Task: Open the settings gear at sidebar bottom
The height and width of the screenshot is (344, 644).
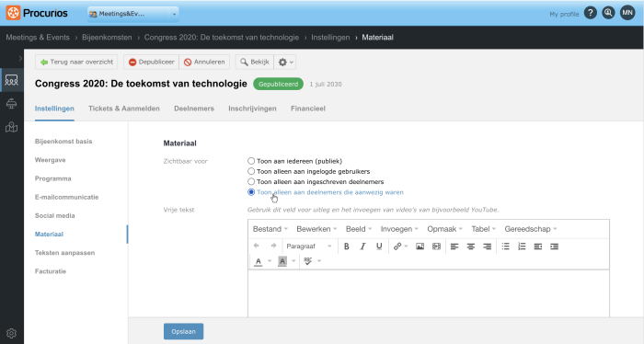Action: pyautogui.click(x=11, y=333)
